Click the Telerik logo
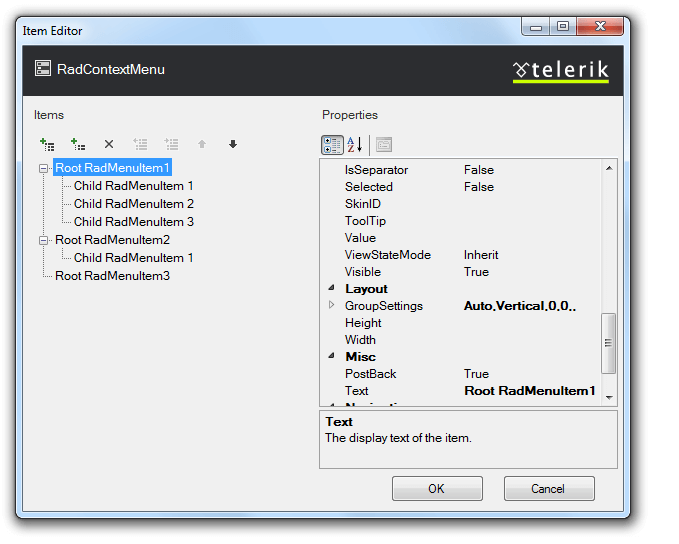This screenshot has height=544, width=679. pyautogui.click(x=561, y=71)
